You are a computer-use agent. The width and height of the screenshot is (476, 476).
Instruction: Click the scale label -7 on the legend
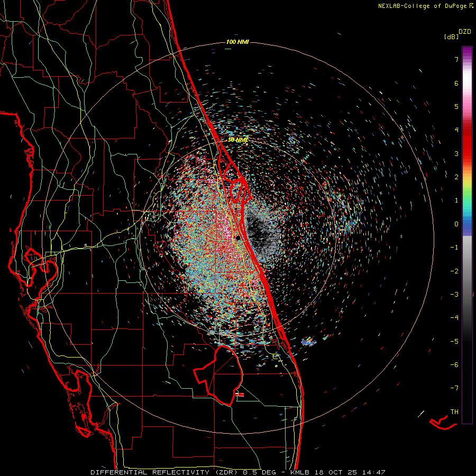tap(454, 388)
